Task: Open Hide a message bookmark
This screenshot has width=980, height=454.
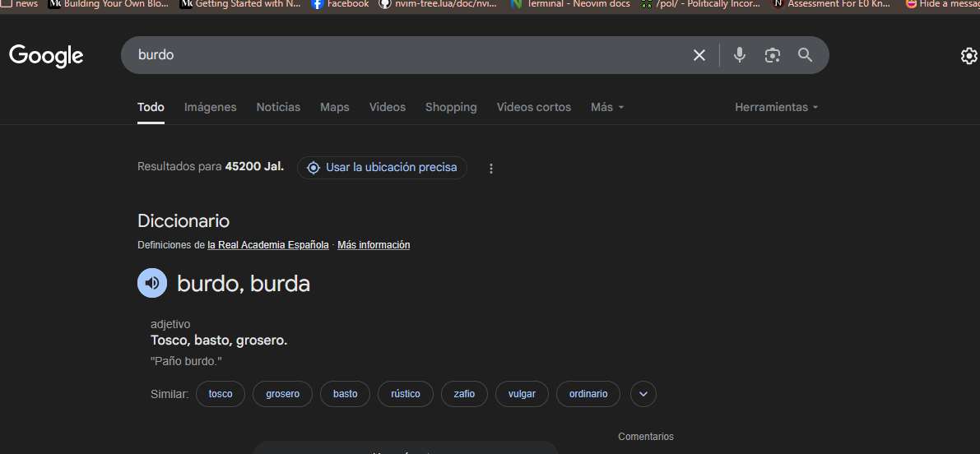Action: pos(942,4)
